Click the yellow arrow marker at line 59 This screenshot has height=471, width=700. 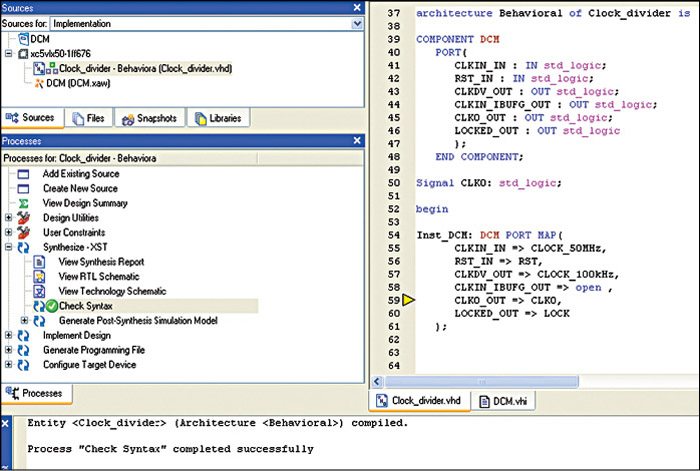407,300
